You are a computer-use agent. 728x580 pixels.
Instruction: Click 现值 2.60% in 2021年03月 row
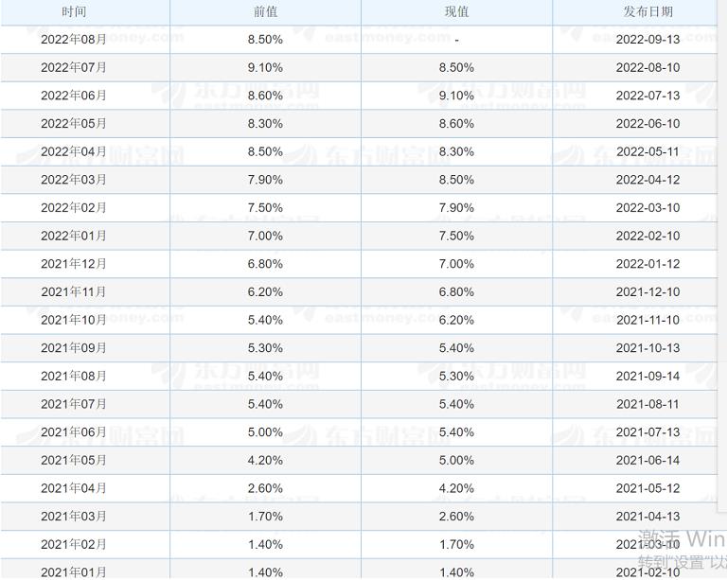[456, 517]
